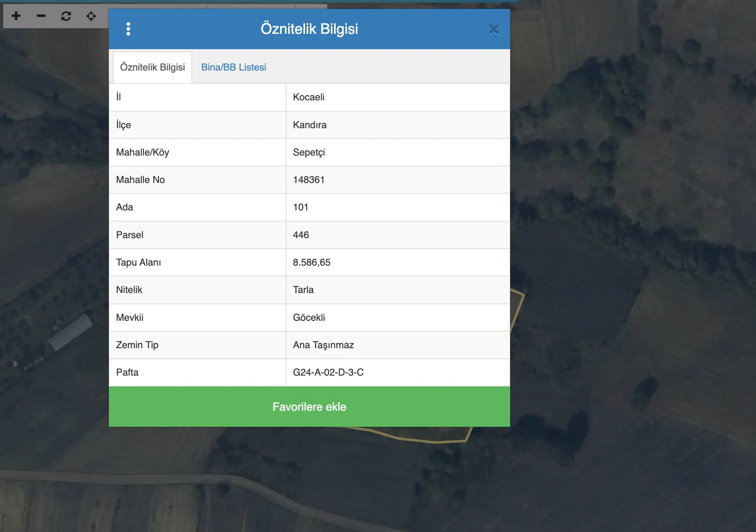Click the Tapu Alanı value 8.586,65

click(312, 262)
